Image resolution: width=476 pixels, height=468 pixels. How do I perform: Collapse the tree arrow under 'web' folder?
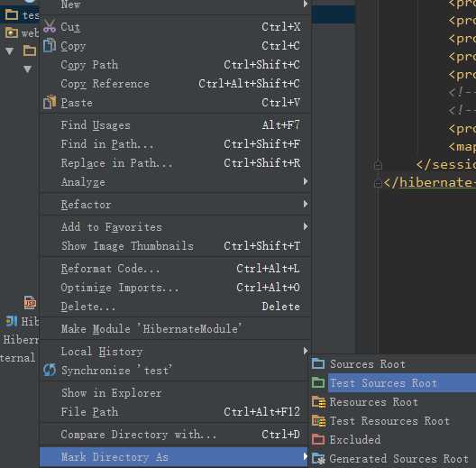(10, 51)
